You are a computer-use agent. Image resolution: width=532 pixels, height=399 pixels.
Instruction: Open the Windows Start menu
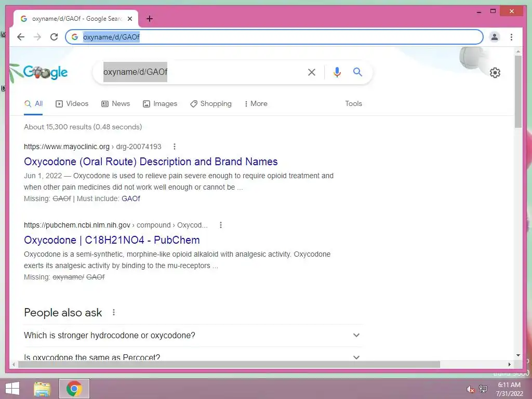point(12,389)
